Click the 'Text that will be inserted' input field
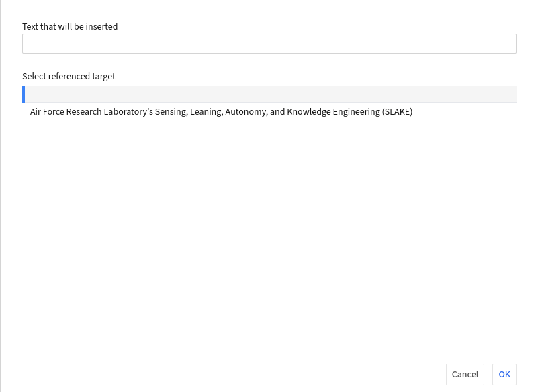The height and width of the screenshot is (392, 538). [x=269, y=44]
